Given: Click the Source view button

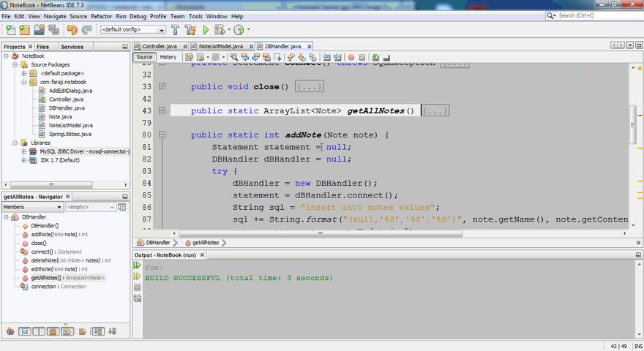Looking at the screenshot, I should click(144, 57).
